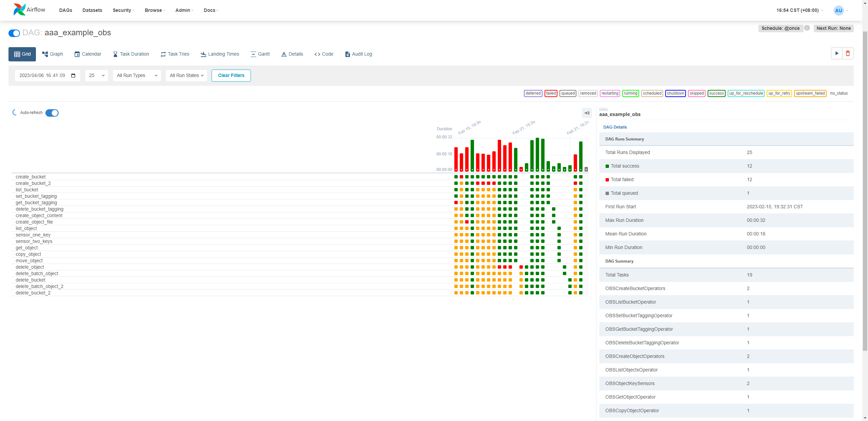868x421 pixels.
Task: Click the Clear Filters button
Action: click(231, 75)
